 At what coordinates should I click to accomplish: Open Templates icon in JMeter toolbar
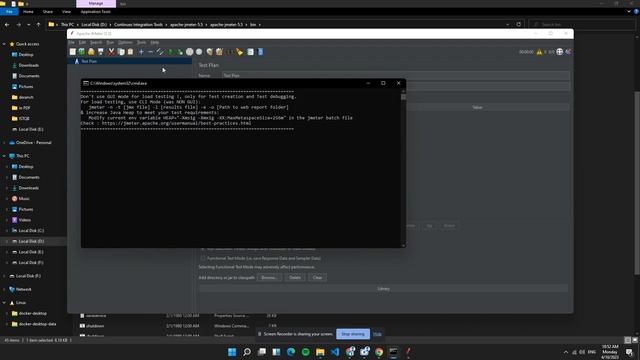click(x=82, y=52)
